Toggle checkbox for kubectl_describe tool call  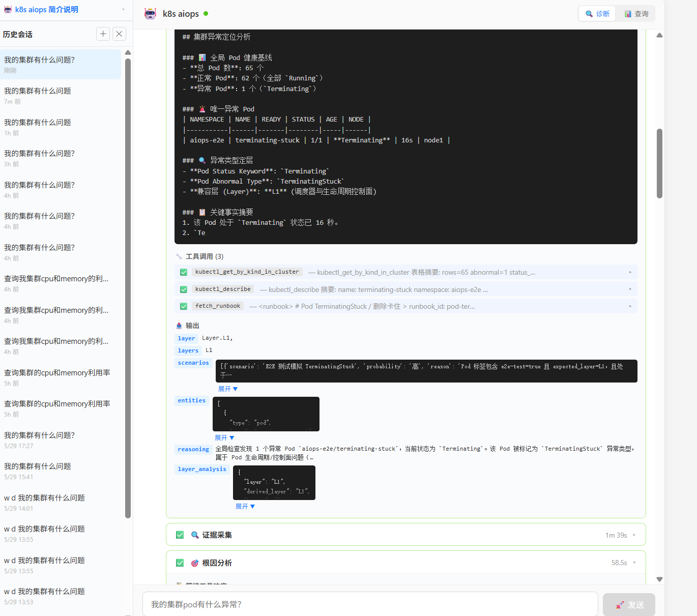[184, 289]
